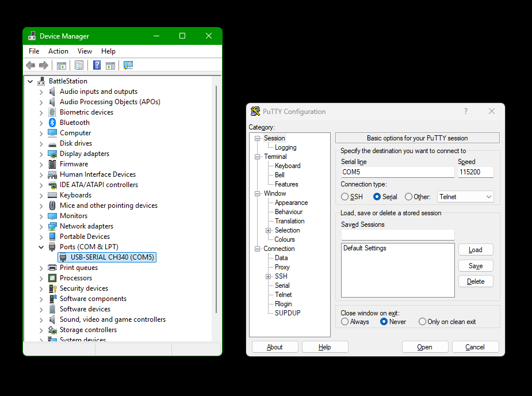Collapse the Window category in PuTTY
This screenshot has width=532, height=396.
tap(257, 193)
